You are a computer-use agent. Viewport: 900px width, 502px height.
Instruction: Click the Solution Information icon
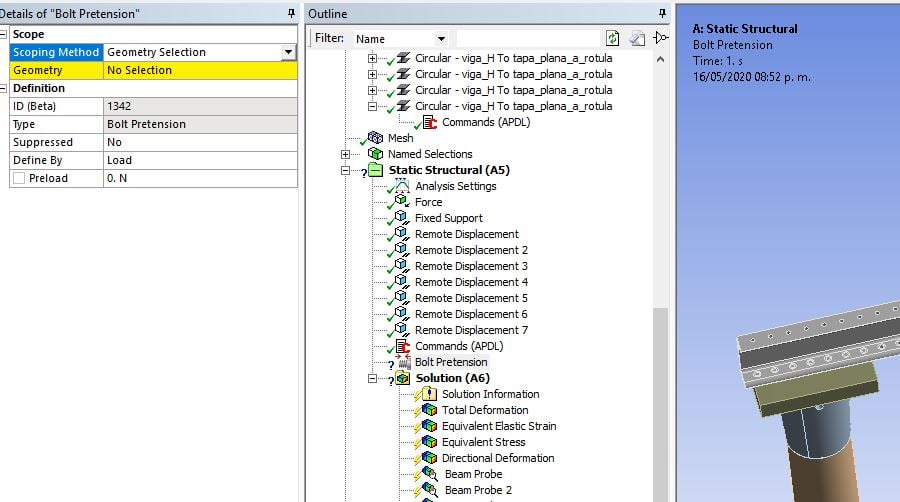(x=429, y=394)
